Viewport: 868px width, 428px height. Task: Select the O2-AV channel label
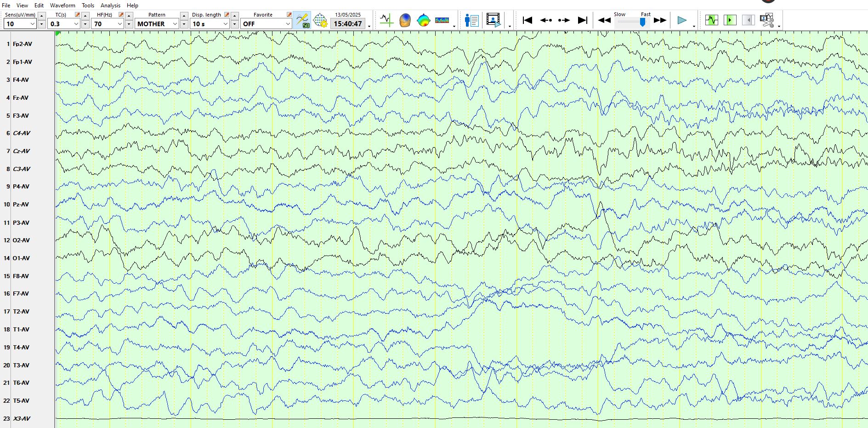[21, 240]
